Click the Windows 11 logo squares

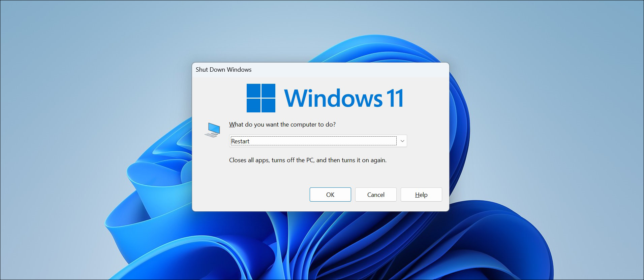click(x=261, y=98)
